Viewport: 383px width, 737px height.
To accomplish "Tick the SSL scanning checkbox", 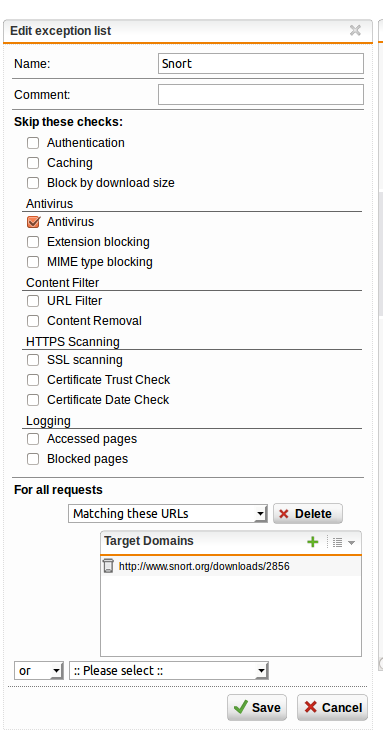I will (33, 360).
